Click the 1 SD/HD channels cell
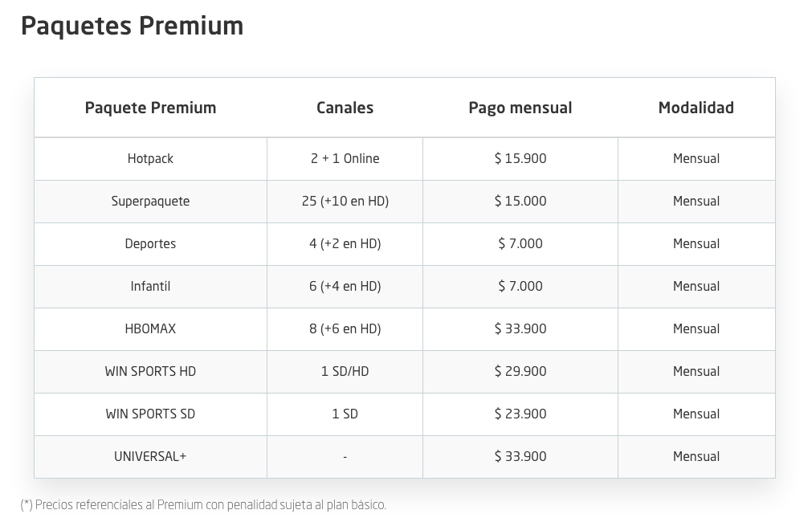 [x=345, y=371]
